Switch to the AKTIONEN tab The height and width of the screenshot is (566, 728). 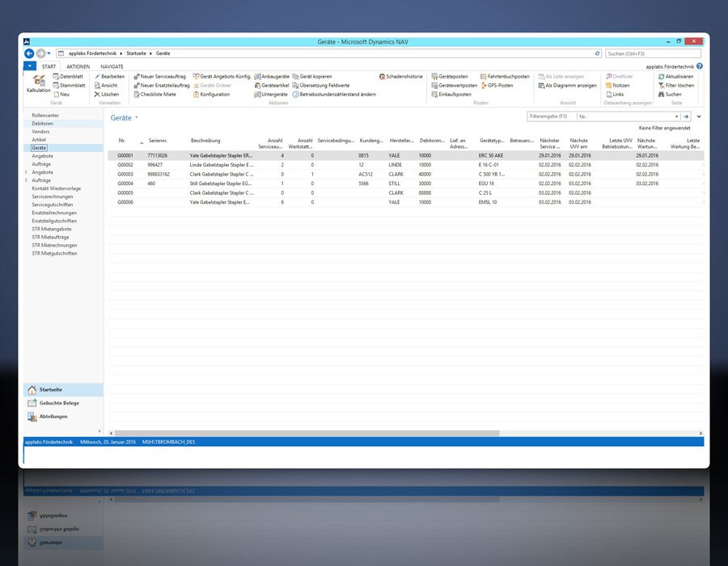click(x=78, y=67)
